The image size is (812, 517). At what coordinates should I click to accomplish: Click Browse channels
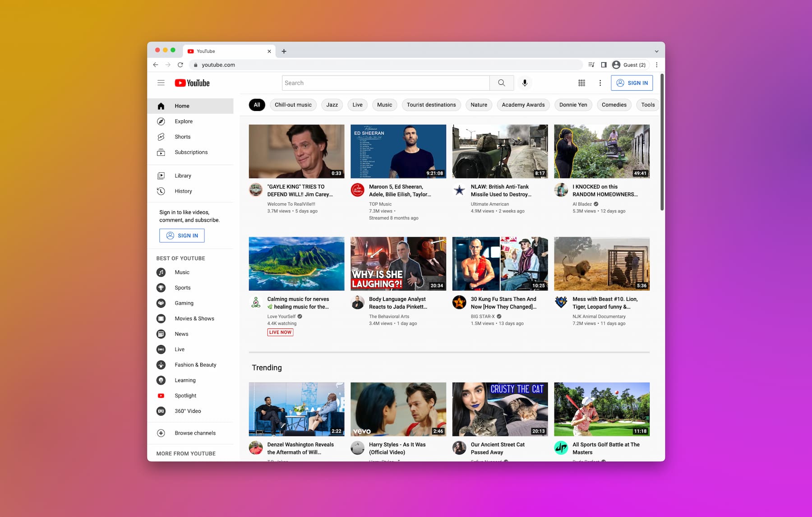point(190,433)
